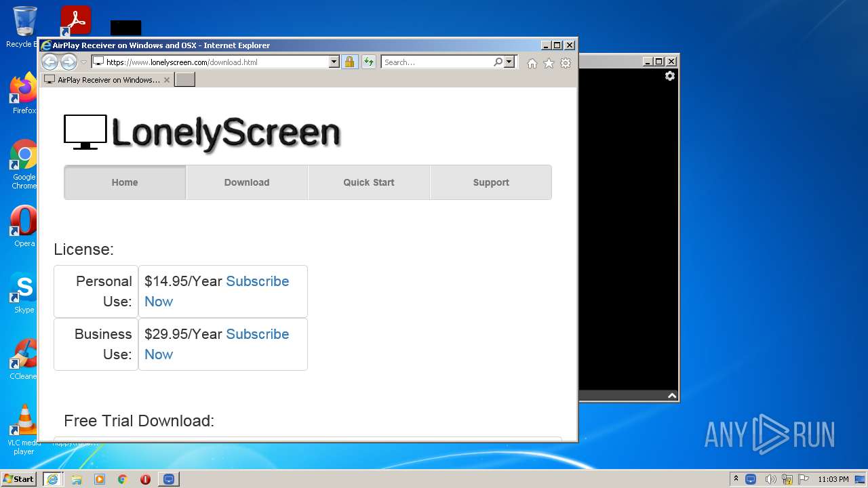Viewport: 868px width, 488px height.
Task: Click the License: heading
Action: (84, 249)
